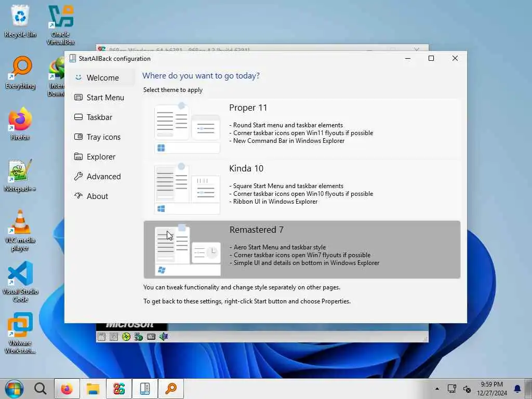Open taskbar Search magnifier
Screen dimensions: 532x399
coord(41,389)
